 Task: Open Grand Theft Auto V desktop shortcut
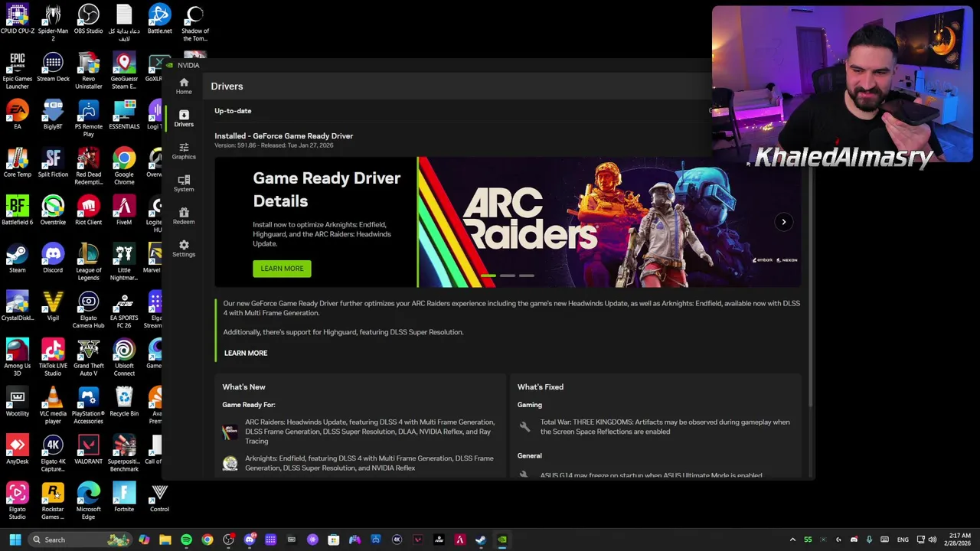coord(88,357)
